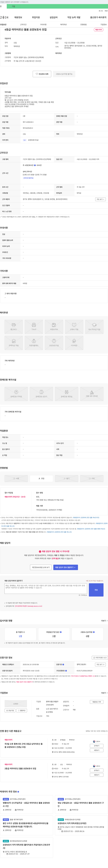Select the 필기 screening method tile

coord(66,478)
